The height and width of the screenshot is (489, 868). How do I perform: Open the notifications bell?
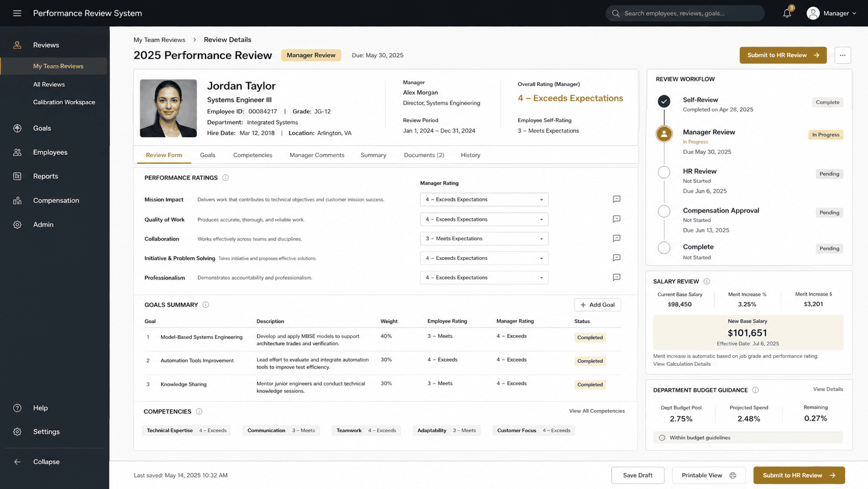pos(787,13)
